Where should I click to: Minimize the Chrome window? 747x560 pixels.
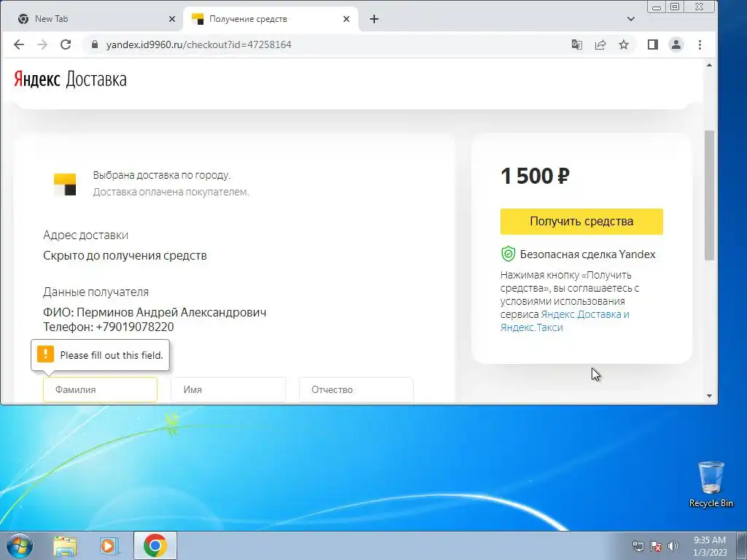[657, 7]
